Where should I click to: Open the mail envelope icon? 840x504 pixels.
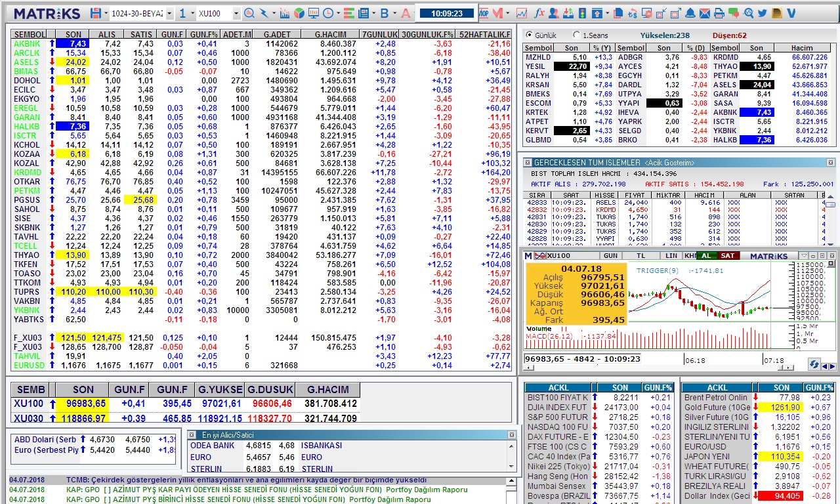point(705,13)
